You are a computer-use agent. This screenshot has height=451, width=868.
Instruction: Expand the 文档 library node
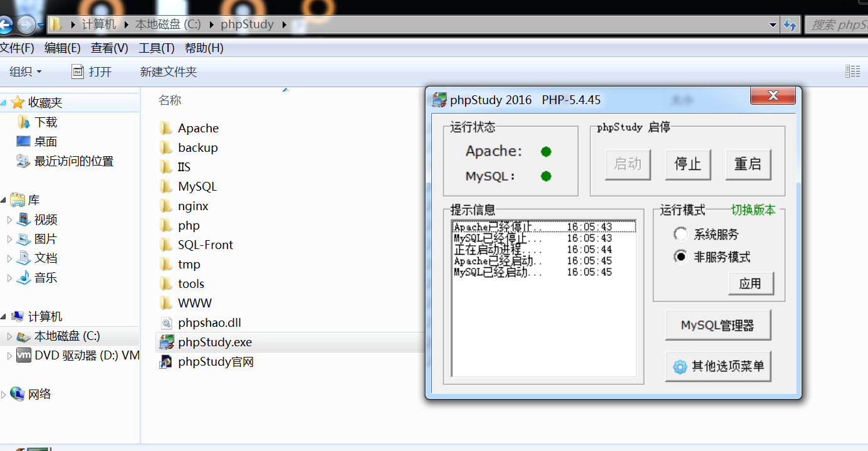(x=9, y=258)
